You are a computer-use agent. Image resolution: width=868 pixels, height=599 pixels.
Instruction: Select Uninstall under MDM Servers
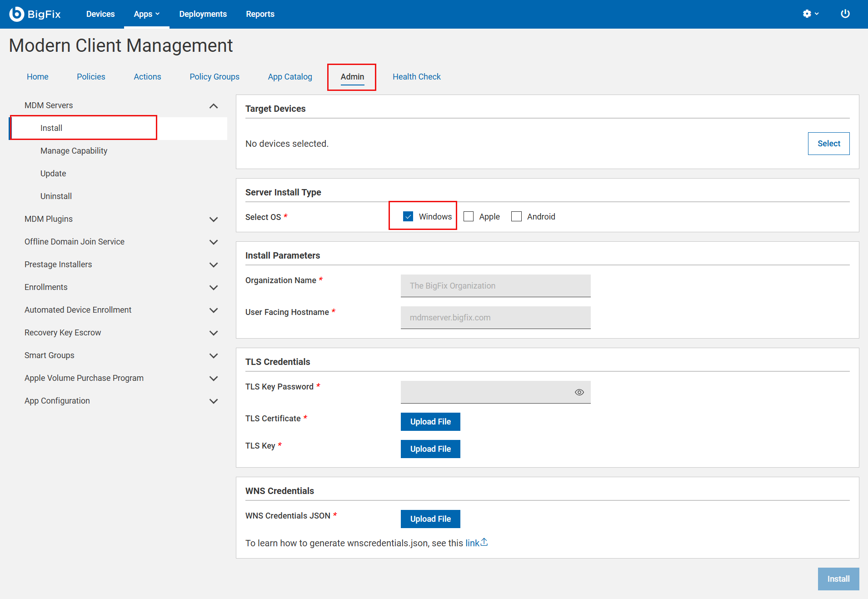click(56, 196)
